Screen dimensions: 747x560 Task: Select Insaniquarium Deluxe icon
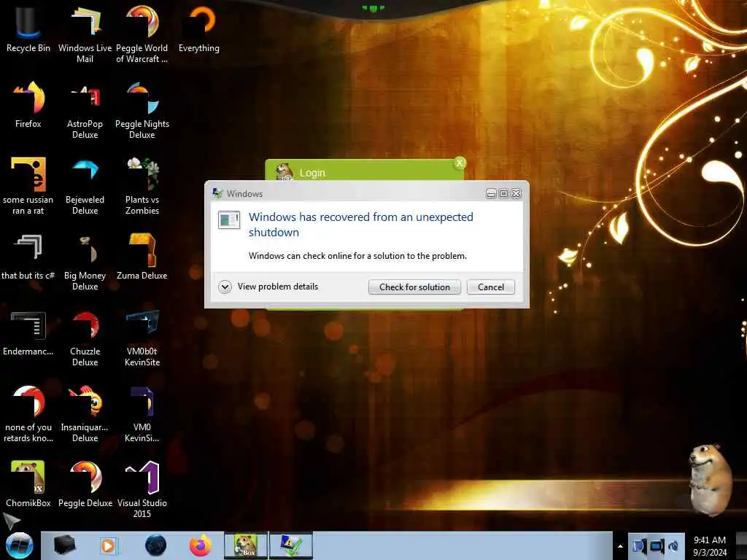pyautogui.click(x=85, y=414)
